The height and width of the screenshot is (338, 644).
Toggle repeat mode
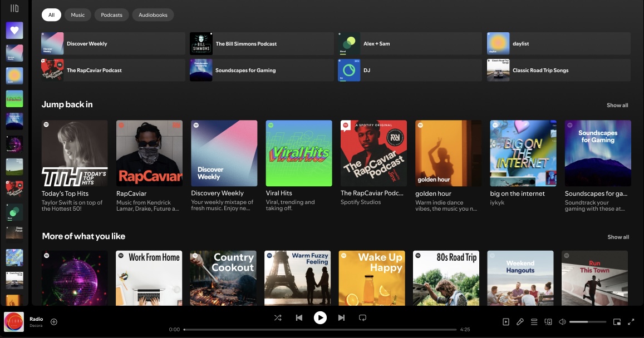click(362, 318)
